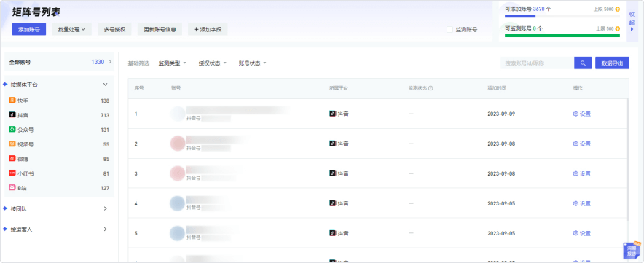This screenshot has height=263, width=644.
Task: Open the 授权状态 filter dropdown
Action: coord(213,63)
